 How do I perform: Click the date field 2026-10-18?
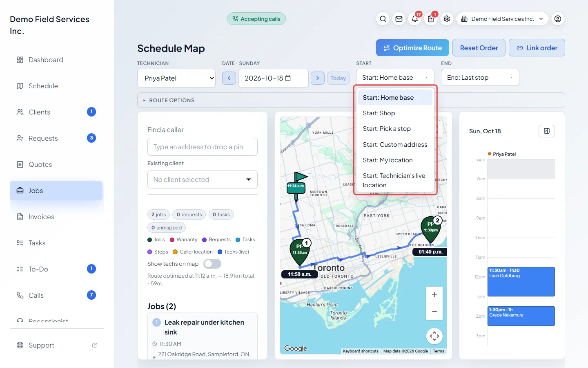[x=274, y=78]
